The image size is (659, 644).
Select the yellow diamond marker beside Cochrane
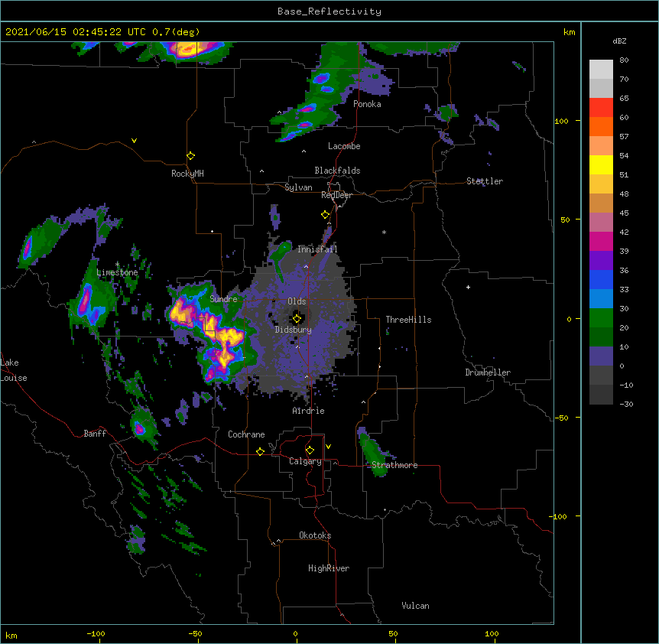(260, 451)
